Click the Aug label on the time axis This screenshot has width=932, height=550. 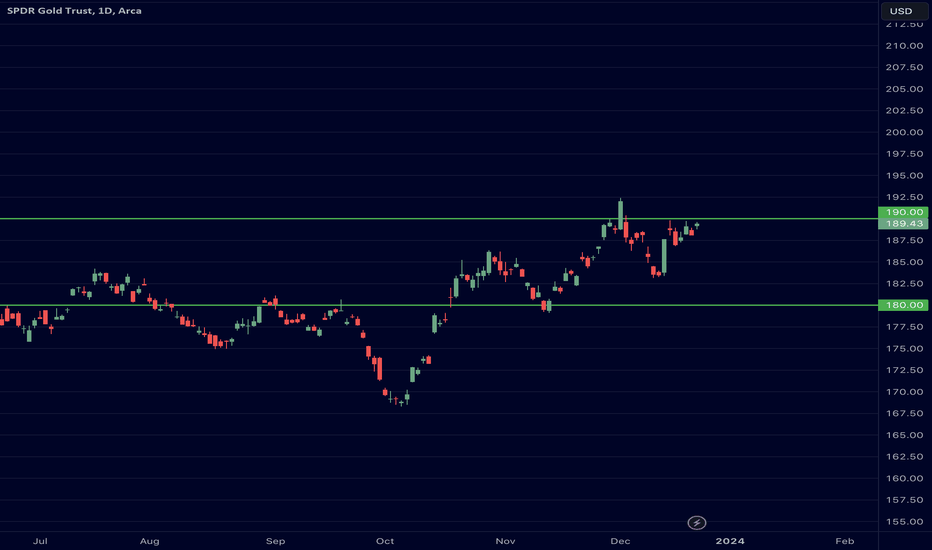point(149,541)
